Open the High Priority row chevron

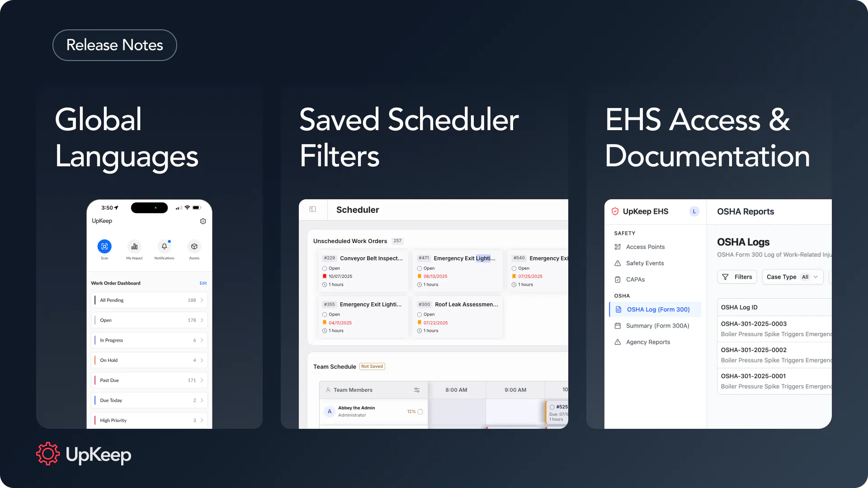point(202,420)
